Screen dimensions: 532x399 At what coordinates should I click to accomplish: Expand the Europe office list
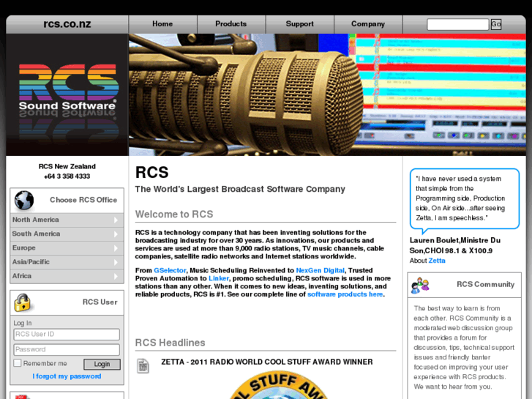[x=67, y=248]
